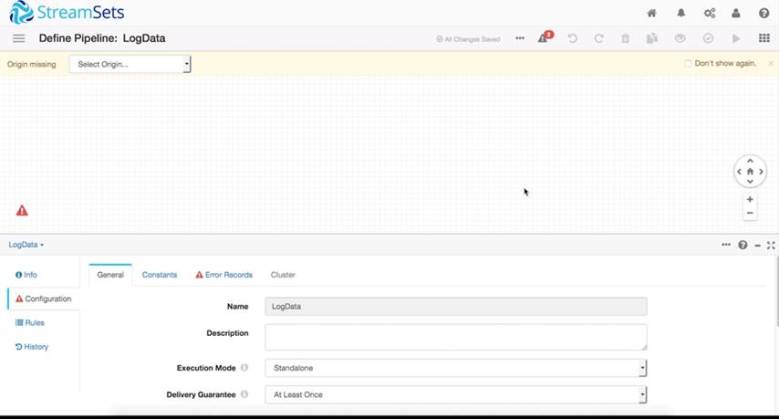Open the issues alert with red badge
This screenshot has height=419, width=779.
click(544, 39)
